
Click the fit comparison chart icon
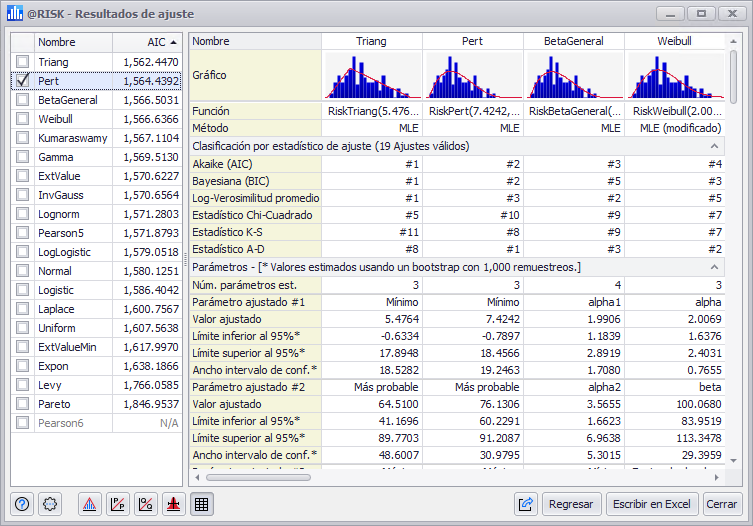(90, 505)
